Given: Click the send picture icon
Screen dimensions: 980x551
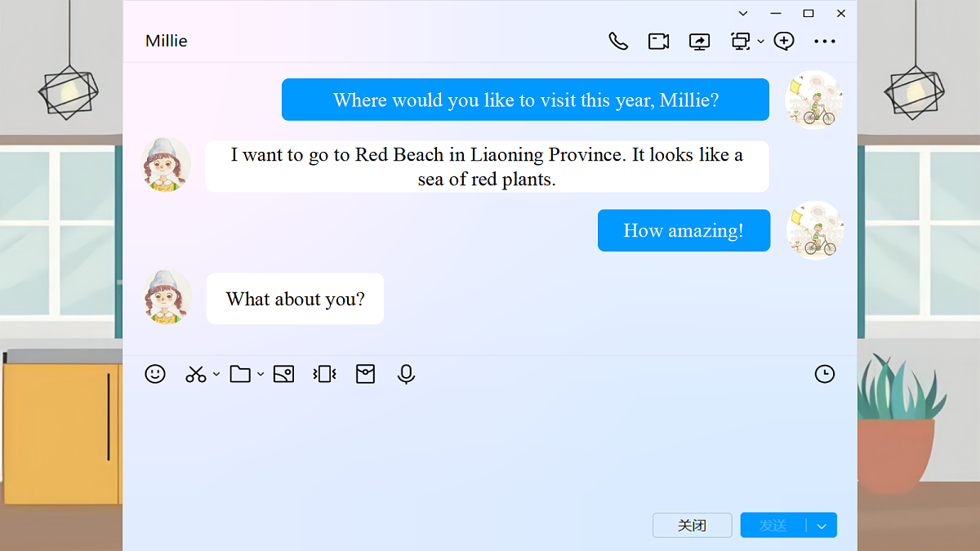Looking at the screenshot, I should pyautogui.click(x=283, y=374).
